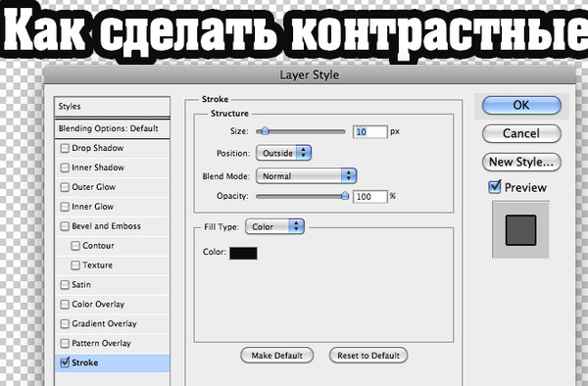Open the black stroke Color swatch
Image resolution: width=588 pixels, height=386 pixels.
[243, 253]
